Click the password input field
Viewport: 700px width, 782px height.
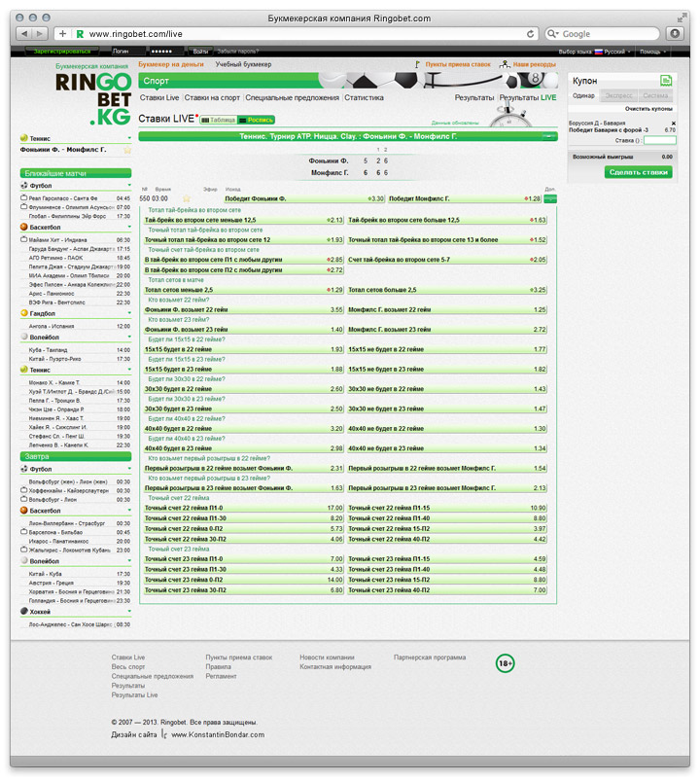click(167, 52)
